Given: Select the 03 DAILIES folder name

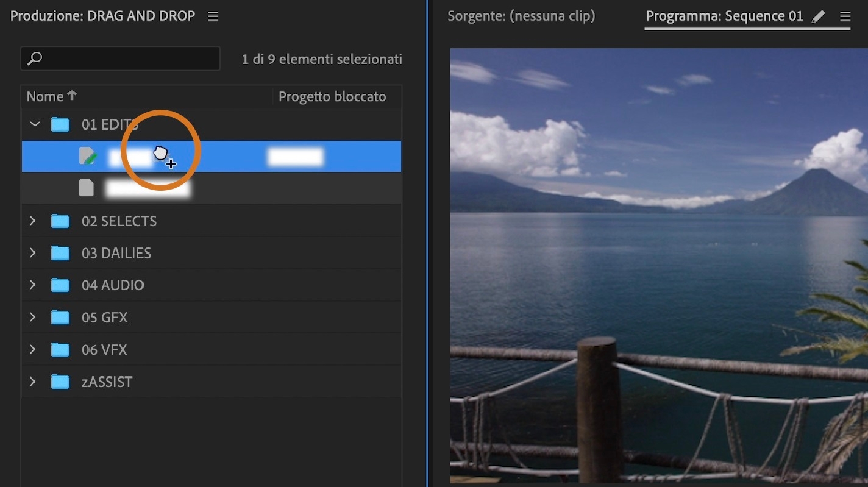Looking at the screenshot, I should click(116, 253).
